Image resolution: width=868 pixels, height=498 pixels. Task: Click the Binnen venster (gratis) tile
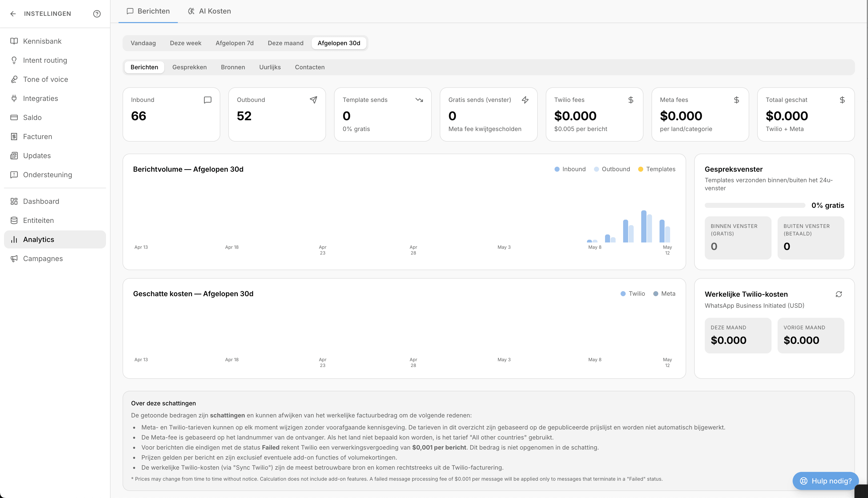738,238
